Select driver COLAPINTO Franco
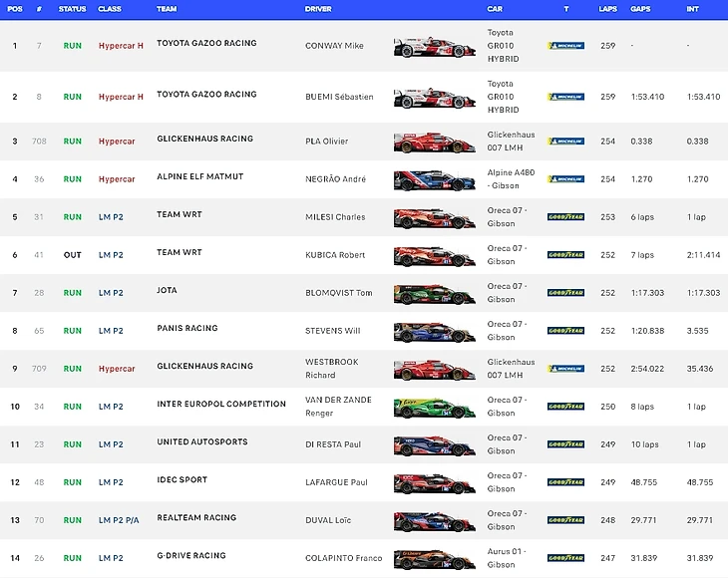The height and width of the screenshot is (578, 728). 344,558
